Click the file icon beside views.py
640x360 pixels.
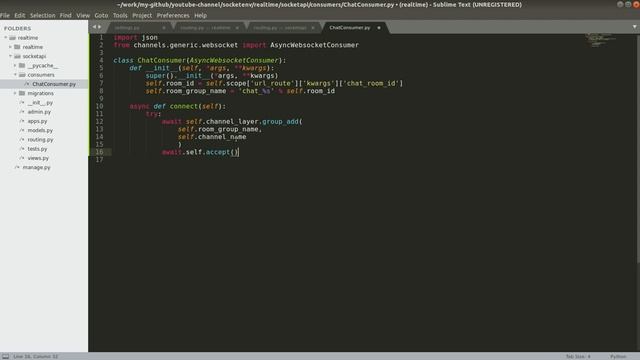(x=22, y=158)
